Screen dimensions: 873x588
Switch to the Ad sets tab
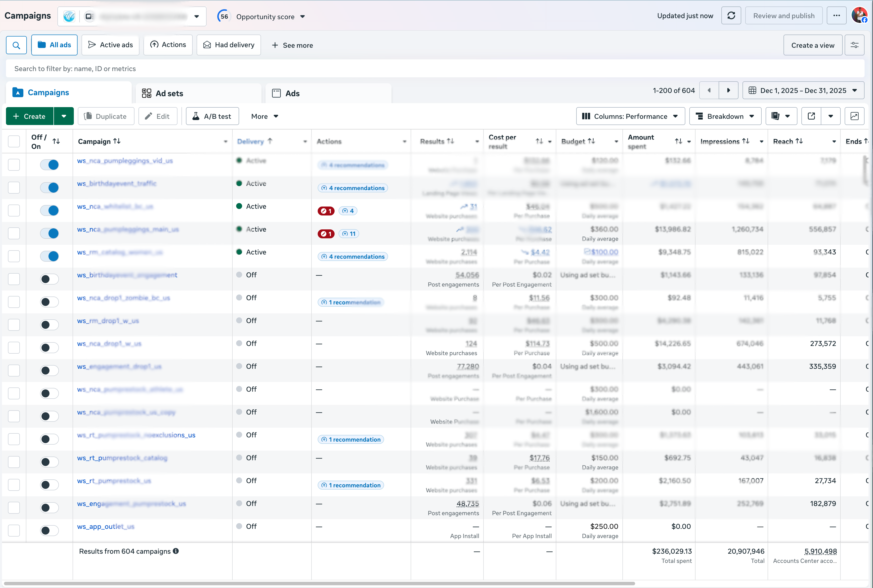169,93
